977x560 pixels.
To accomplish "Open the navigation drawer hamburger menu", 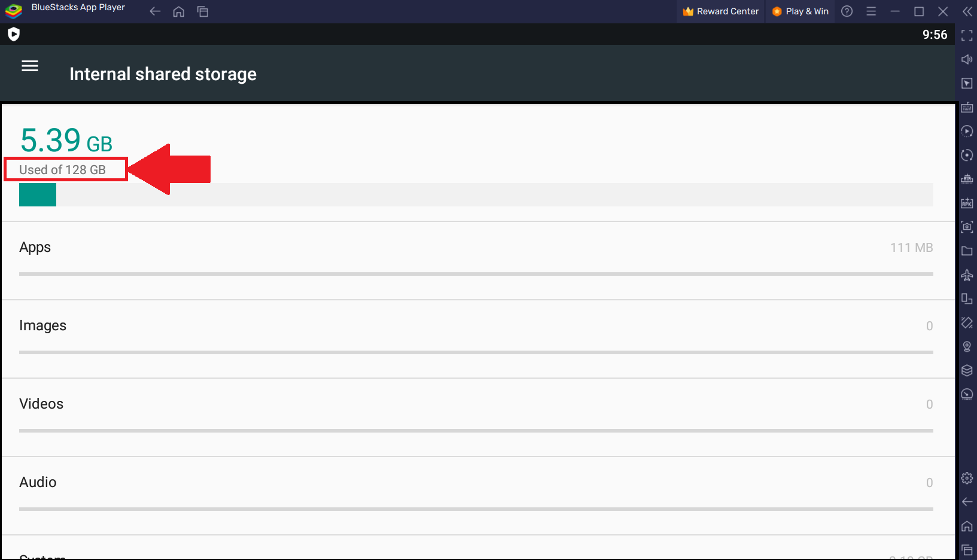I will [29, 66].
